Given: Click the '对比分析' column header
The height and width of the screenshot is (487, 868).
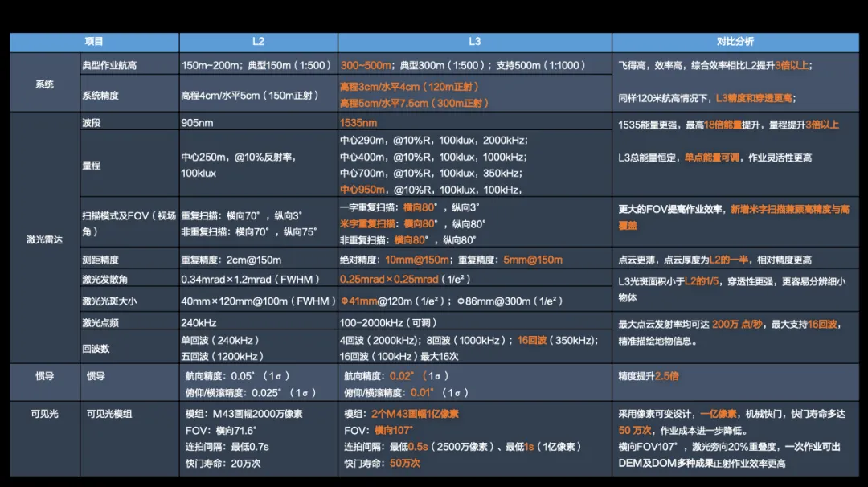Looking at the screenshot, I should click(x=735, y=42).
